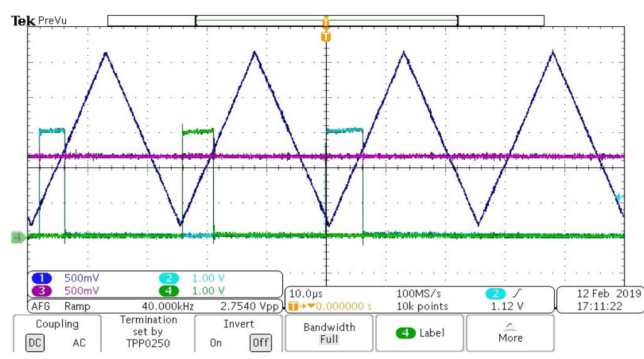This screenshot has width=644, height=359.
Task: Click the channel 4 1.00 V scale value
Action: (x=208, y=291)
